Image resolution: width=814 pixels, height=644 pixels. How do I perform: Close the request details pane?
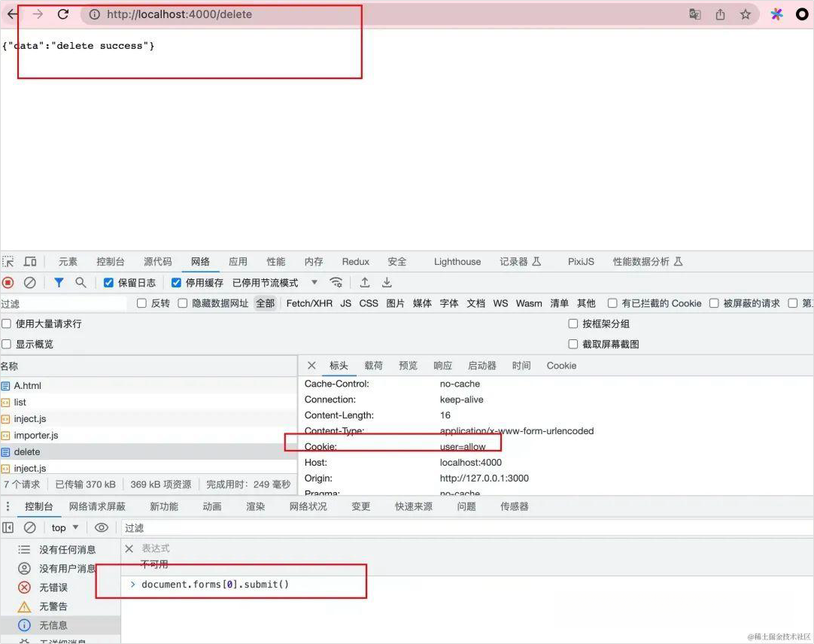click(x=311, y=366)
